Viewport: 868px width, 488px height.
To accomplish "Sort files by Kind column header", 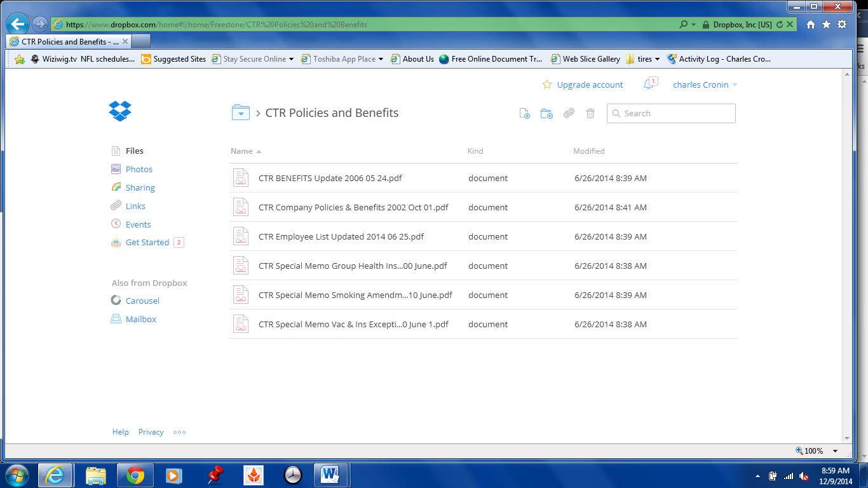I will tap(475, 151).
